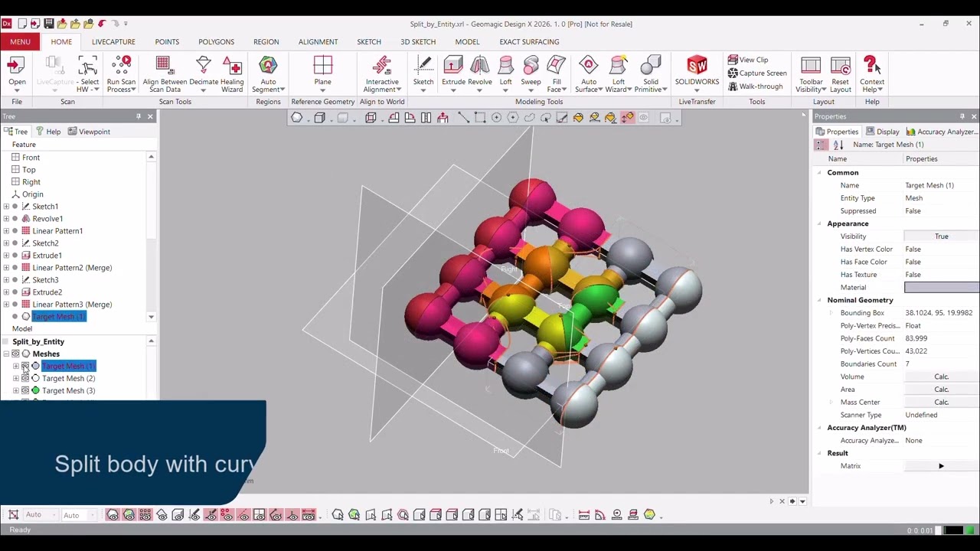980x551 pixels.
Task: Collapse the Nominal Geometry section
Action: tap(819, 300)
